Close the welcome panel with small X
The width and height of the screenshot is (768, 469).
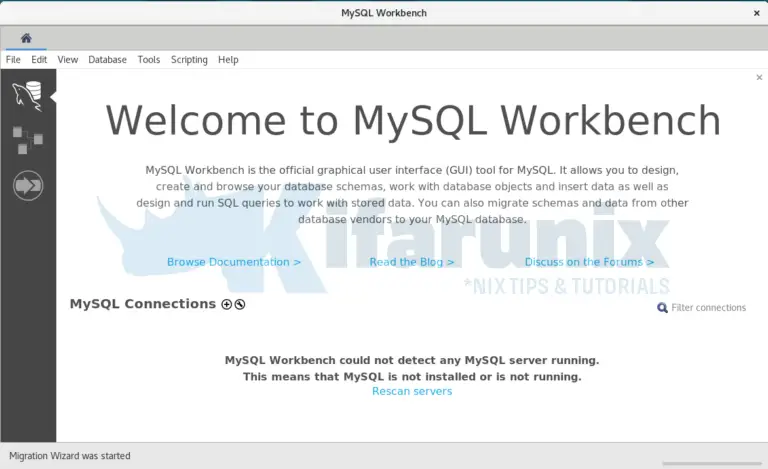(x=759, y=77)
